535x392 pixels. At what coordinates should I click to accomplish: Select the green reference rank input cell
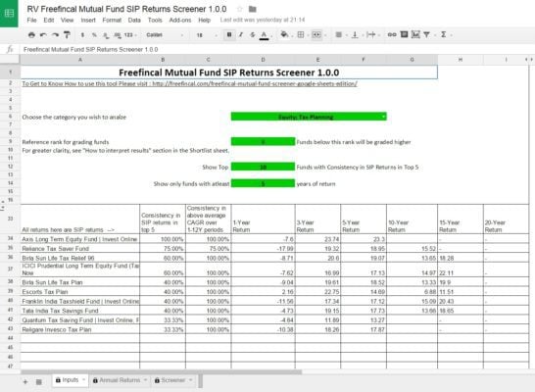click(263, 141)
